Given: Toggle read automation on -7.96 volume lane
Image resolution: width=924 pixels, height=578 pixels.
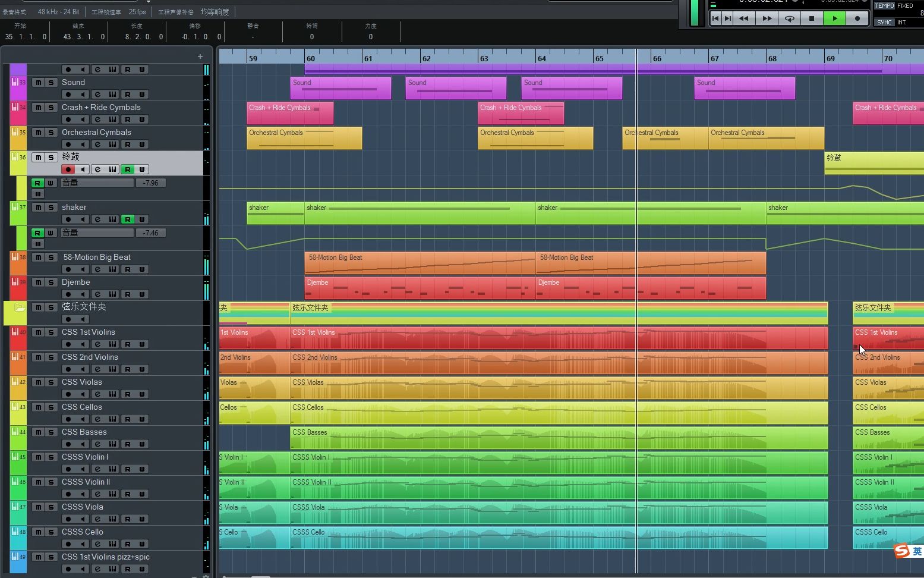Looking at the screenshot, I should (x=37, y=183).
